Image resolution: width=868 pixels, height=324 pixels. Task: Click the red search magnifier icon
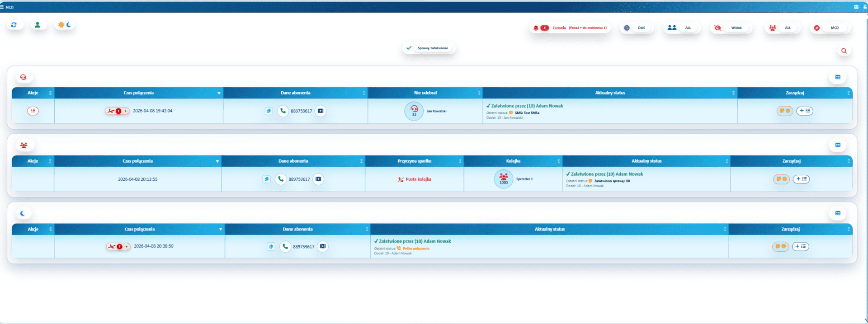844,51
